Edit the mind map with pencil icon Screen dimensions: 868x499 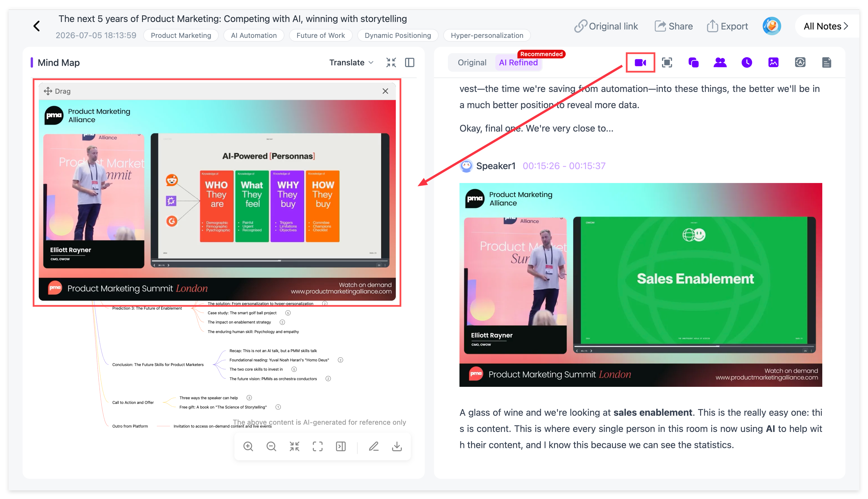(x=374, y=446)
